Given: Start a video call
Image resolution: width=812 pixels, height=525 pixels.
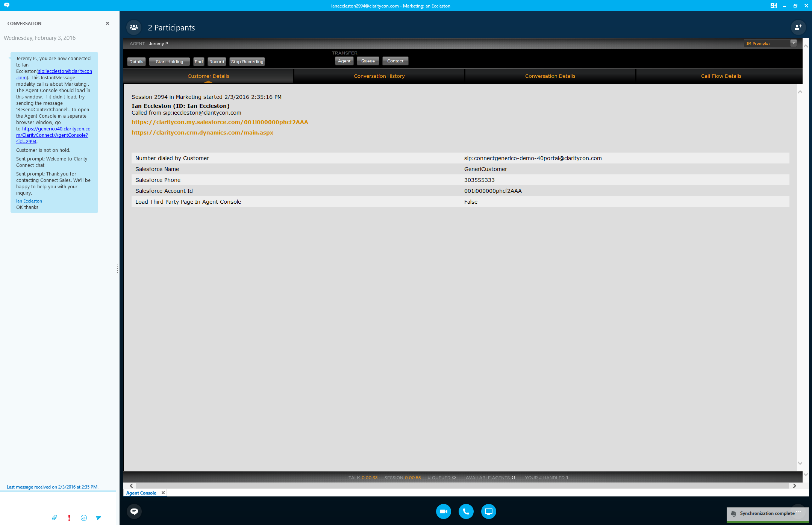Looking at the screenshot, I should click(x=444, y=511).
